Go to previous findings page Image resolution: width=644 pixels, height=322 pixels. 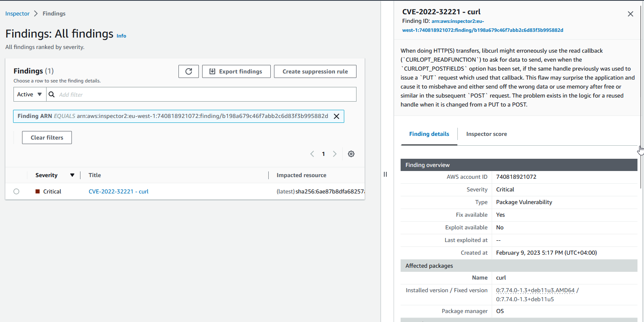point(312,154)
